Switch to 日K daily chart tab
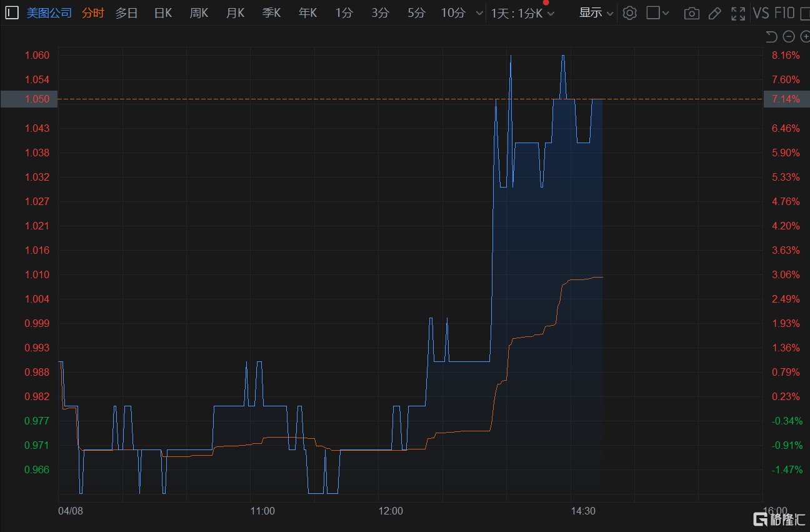Image resolution: width=810 pixels, height=532 pixels. (x=162, y=13)
